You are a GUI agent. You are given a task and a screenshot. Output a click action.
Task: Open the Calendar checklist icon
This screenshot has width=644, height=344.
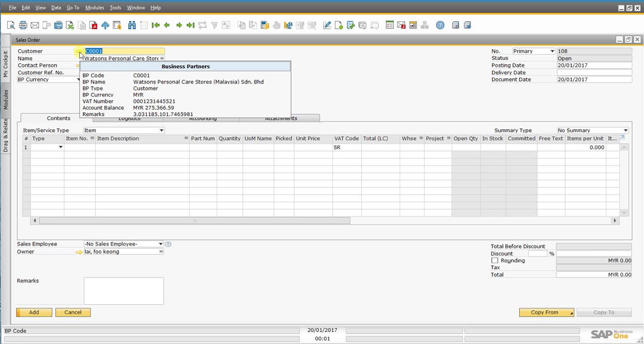click(389, 25)
